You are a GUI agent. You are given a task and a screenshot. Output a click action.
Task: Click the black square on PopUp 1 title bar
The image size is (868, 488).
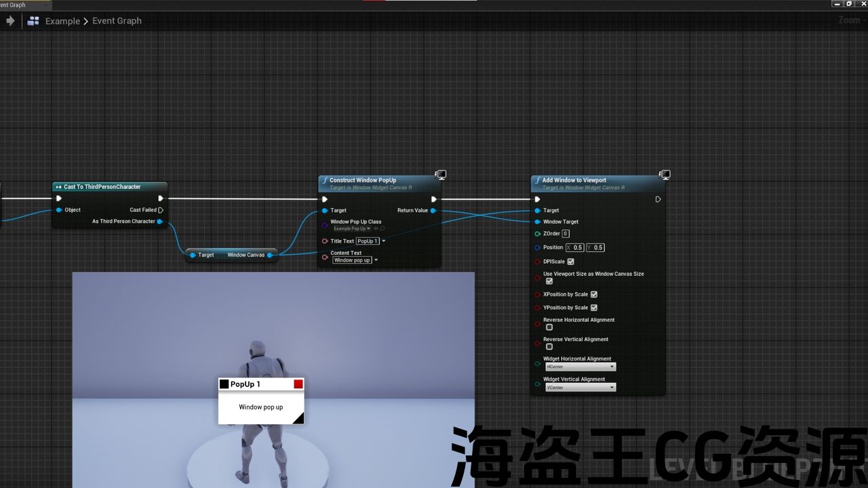pos(224,384)
